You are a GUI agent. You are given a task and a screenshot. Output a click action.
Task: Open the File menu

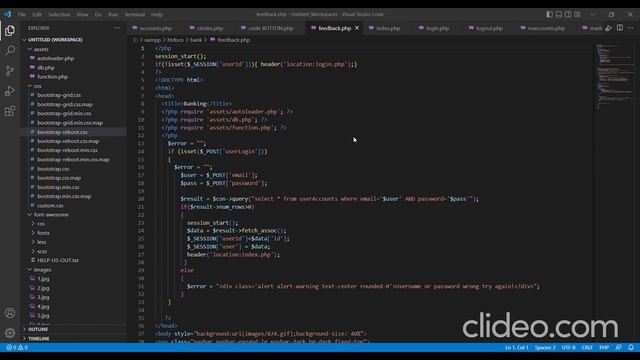point(22,14)
